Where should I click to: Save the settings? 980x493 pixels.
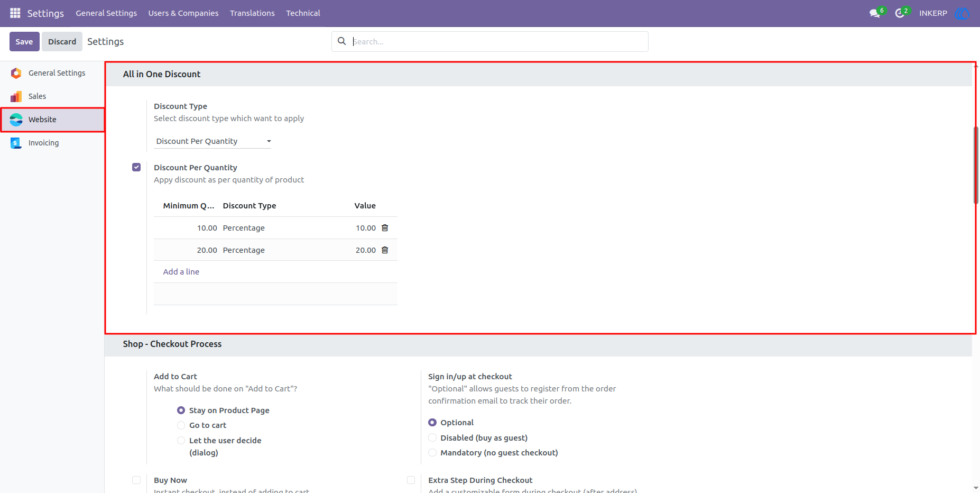pyautogui.click(x=24, y=42)
